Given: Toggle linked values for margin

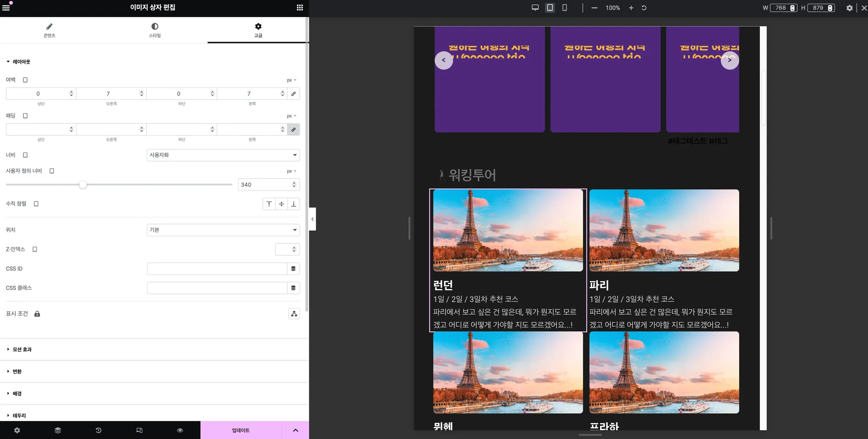Looking at the screenshot, I should coord(293,94).
